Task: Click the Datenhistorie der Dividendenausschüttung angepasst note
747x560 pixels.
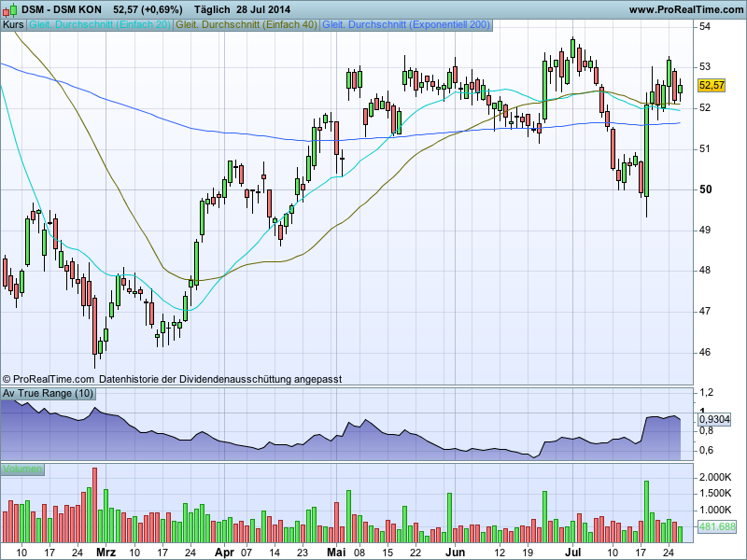Action: [x=220, y=380]
